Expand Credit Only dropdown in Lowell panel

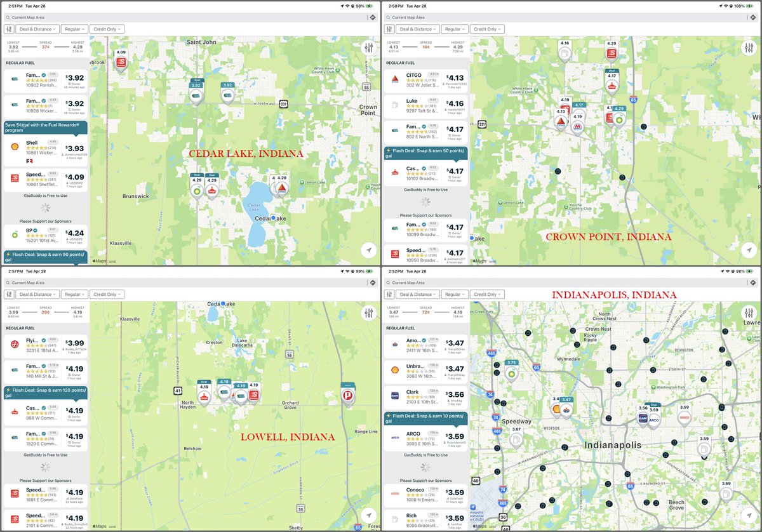coord(107,295)
